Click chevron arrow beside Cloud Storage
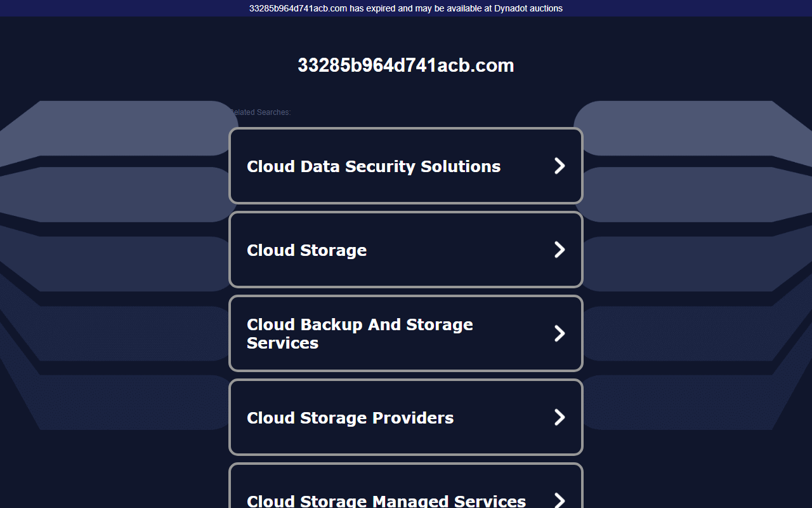The height and width of the screenshot is (508, 812). coord(560,250)
